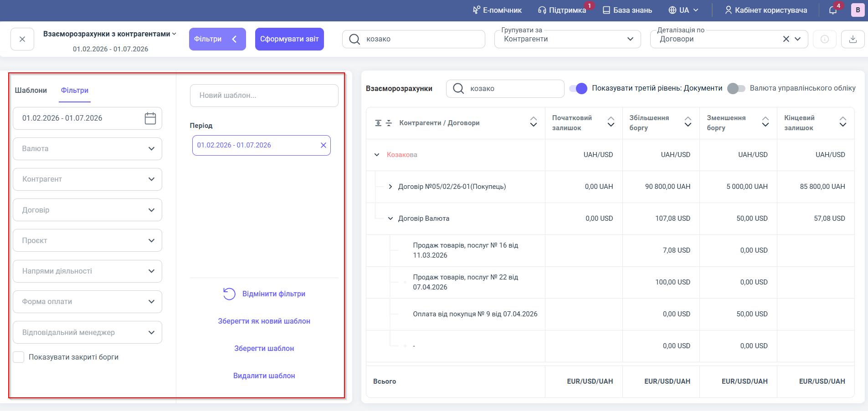Screen dimensions: 868x411
Task: Click Сформувати звіт button
Action: [289, 39]
